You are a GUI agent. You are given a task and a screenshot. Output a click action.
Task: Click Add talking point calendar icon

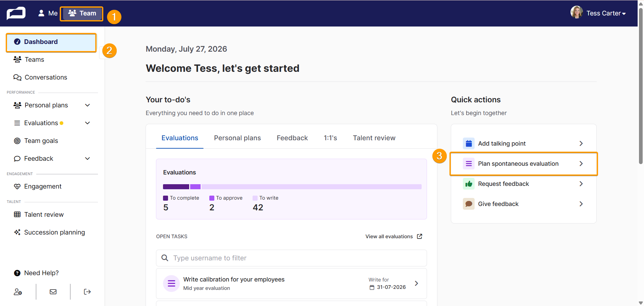click(469, 144)
